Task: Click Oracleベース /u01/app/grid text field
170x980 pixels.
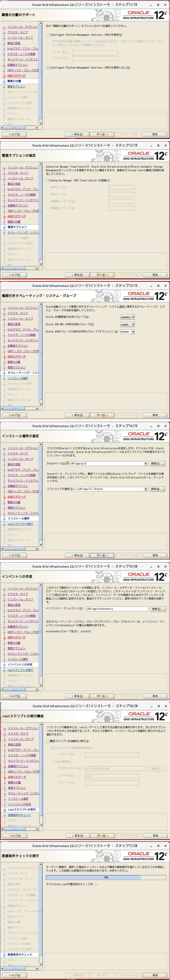Action: pos(106,463)
